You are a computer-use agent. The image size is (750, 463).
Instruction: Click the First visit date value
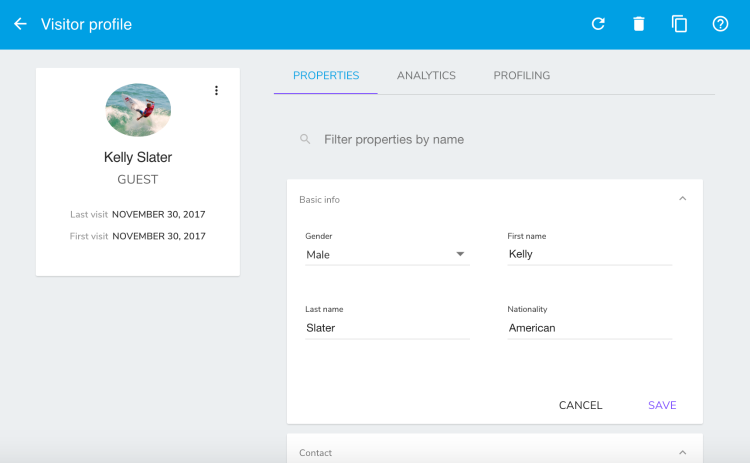point(159,236)
